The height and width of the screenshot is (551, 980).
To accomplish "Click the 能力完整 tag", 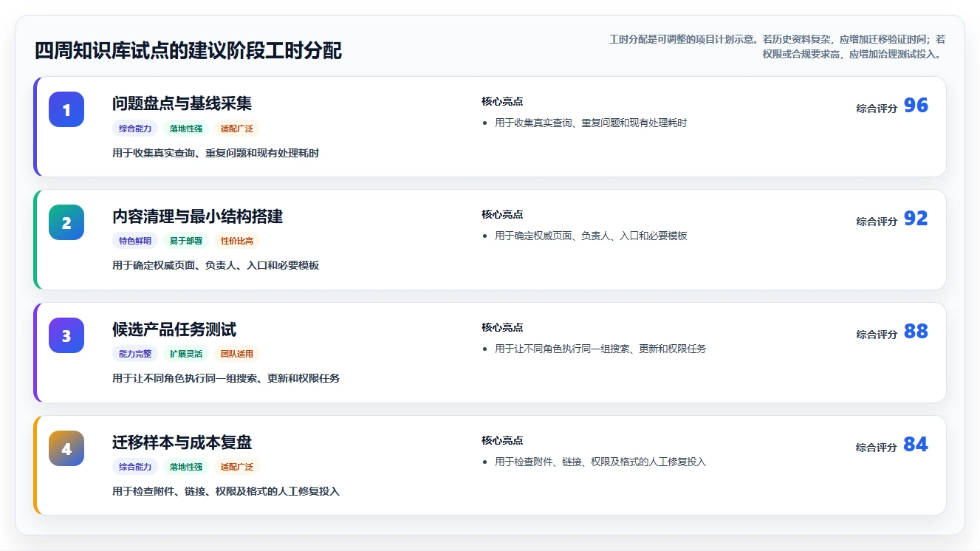I will 135,354.
